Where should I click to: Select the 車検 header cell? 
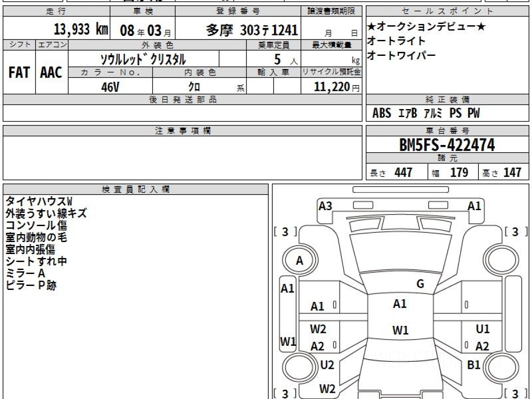tap(143, 12)
